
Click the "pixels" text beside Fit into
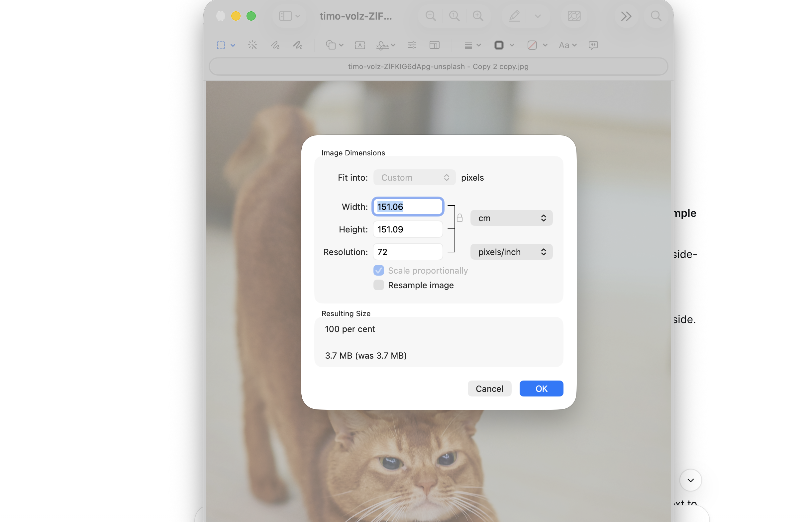472,178
